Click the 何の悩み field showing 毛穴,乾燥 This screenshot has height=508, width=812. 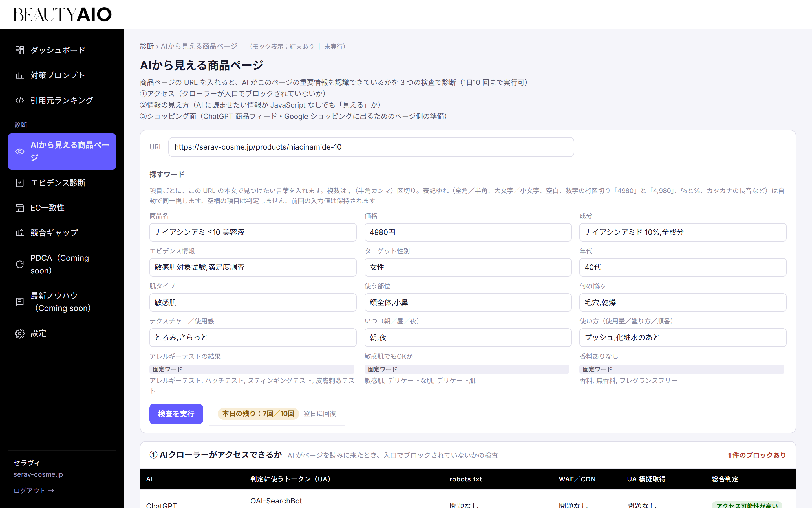683,302
